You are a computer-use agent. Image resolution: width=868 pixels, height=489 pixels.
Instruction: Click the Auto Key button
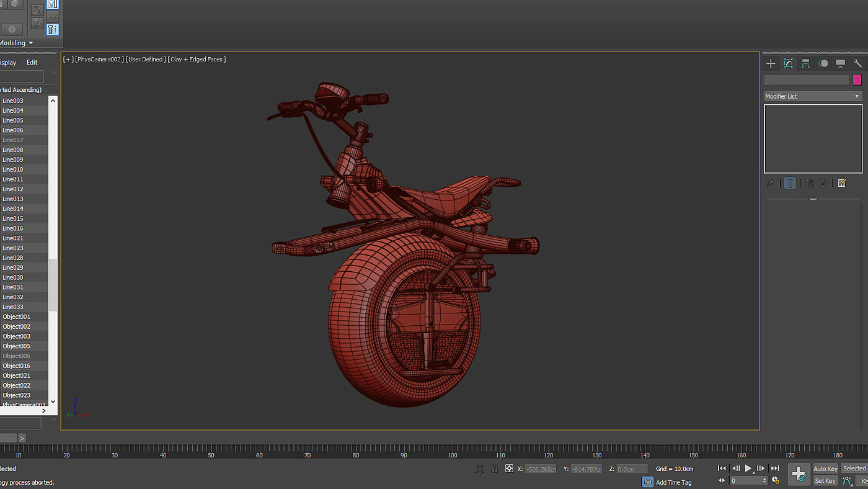(x=825, y=469)
